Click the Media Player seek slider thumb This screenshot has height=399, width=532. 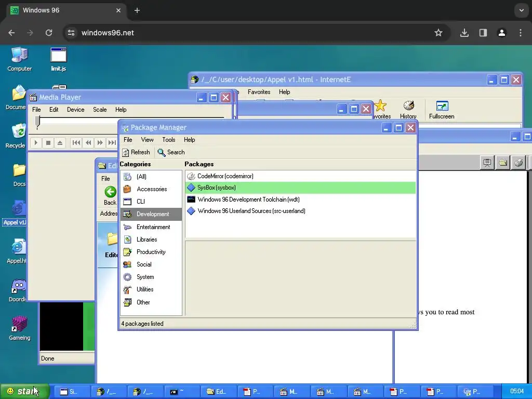(x=37, y=122)
